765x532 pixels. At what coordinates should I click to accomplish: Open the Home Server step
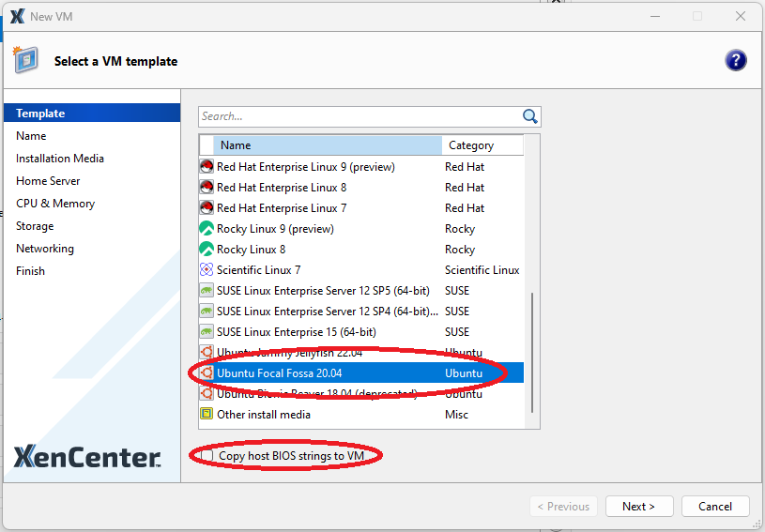coord(48,181)
